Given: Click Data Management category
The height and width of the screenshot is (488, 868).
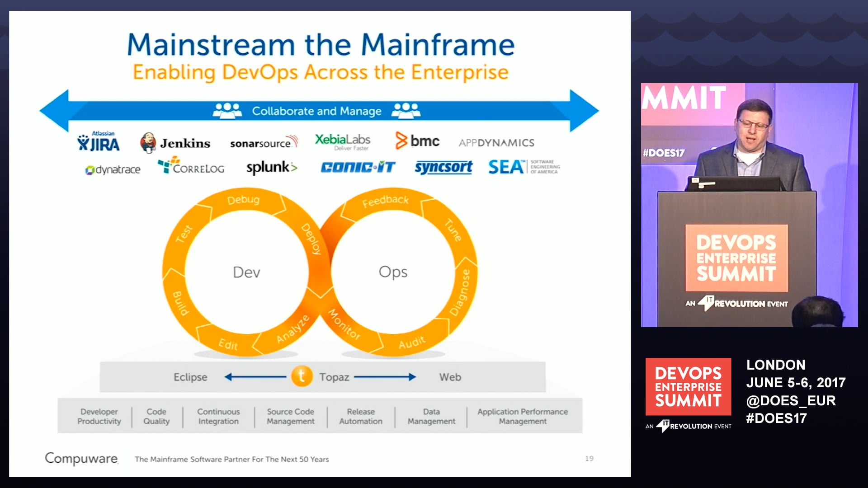Looking at the screenshot, I should (x=431, y=416).
